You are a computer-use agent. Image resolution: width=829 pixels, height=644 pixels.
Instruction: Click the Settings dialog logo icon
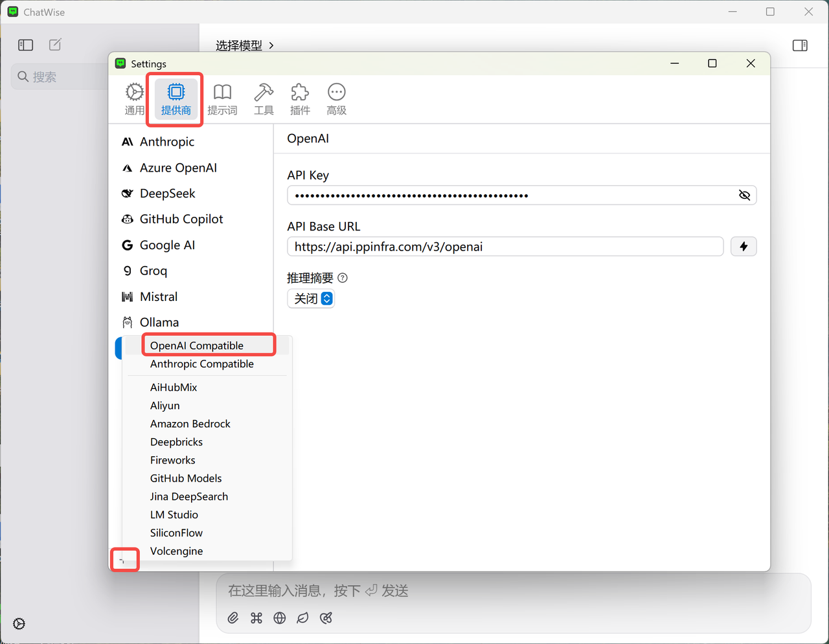(120, 63)
